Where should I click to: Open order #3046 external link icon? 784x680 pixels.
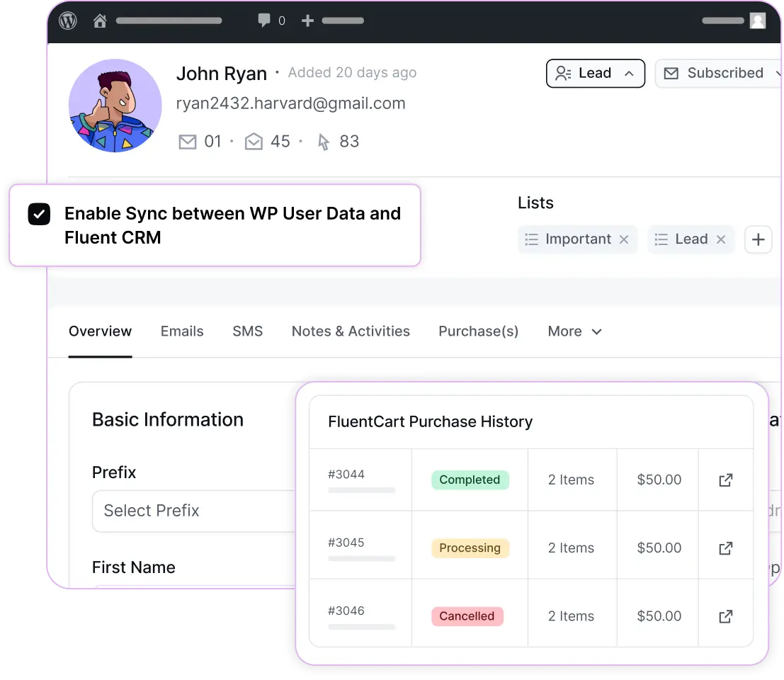coord(725,616)
